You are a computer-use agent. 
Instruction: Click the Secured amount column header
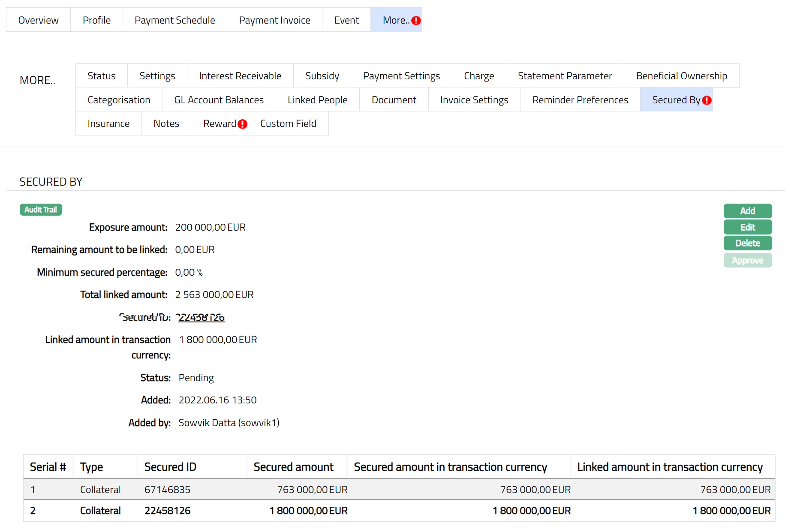coord(293,467)
